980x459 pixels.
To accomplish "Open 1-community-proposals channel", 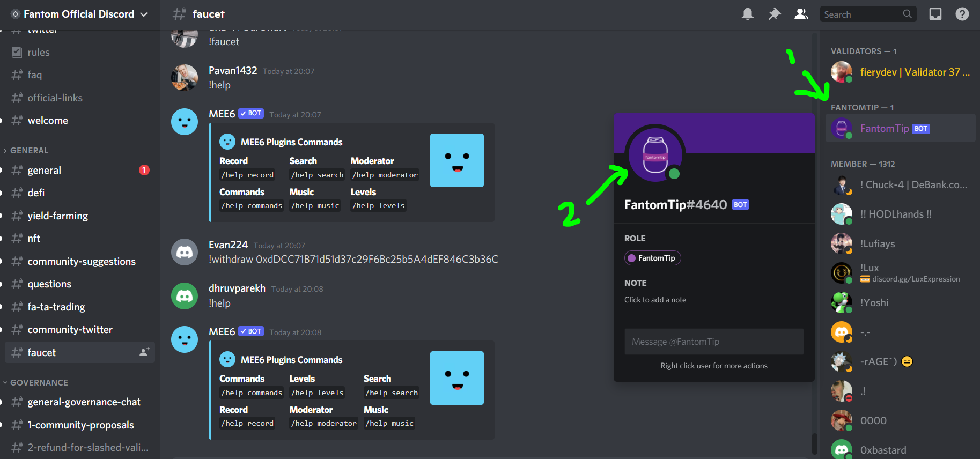I will click(x=80, y=425).
